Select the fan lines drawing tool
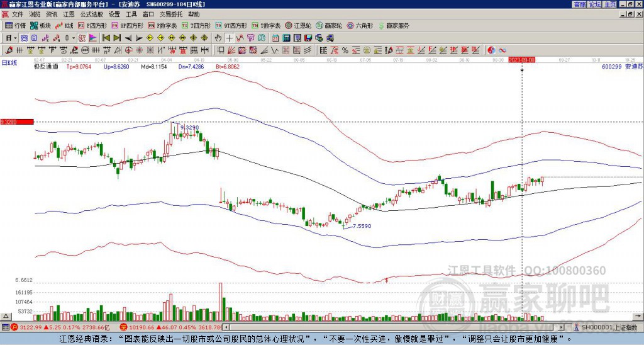 231,50
